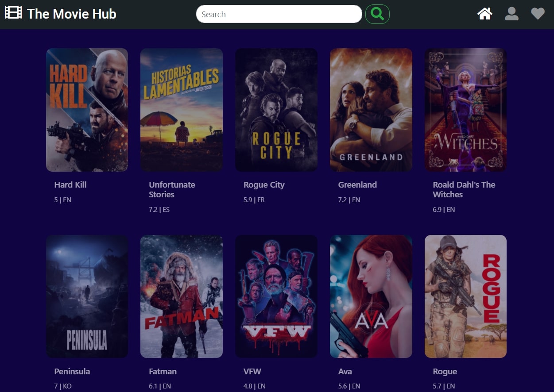Click the Rogue City title text

[264, 185]
